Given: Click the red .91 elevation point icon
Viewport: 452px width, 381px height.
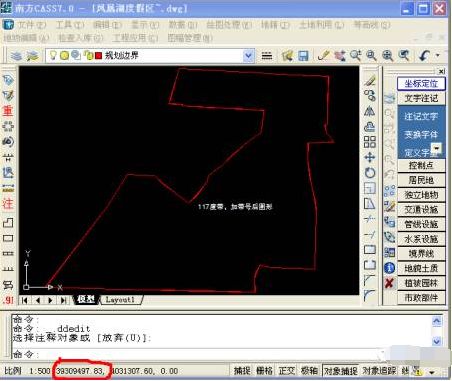Looking at the screenshot, I should [8, 300].
